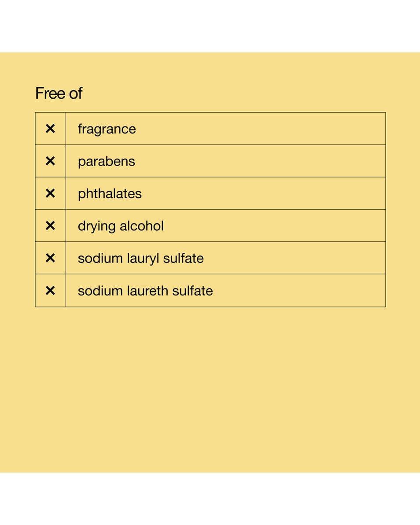Click the X icon beside fragrance
This screenshot has width=420, height=525.
(50, 129)
